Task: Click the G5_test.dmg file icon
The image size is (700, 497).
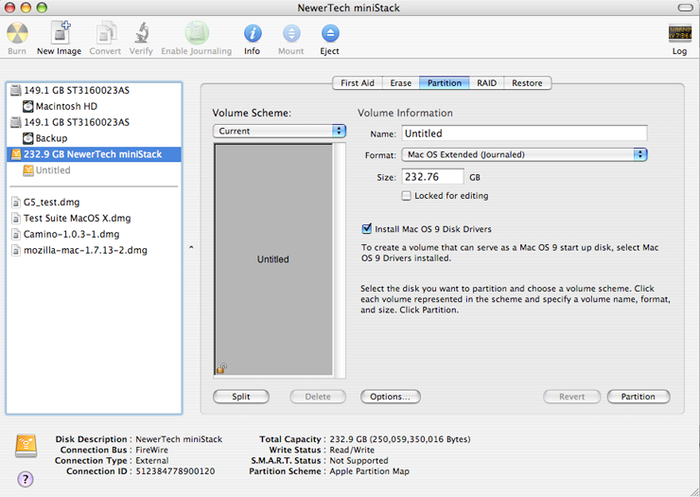Action: tap(16, 202)
